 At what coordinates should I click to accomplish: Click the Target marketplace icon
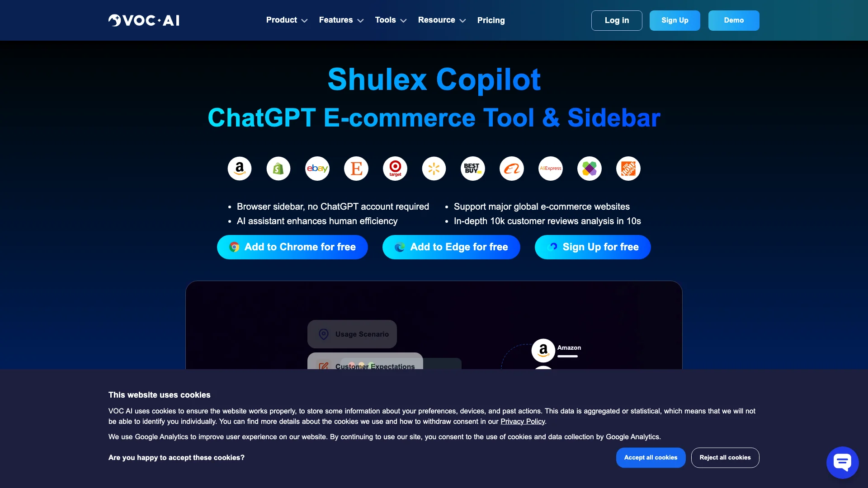click(395, 168)
